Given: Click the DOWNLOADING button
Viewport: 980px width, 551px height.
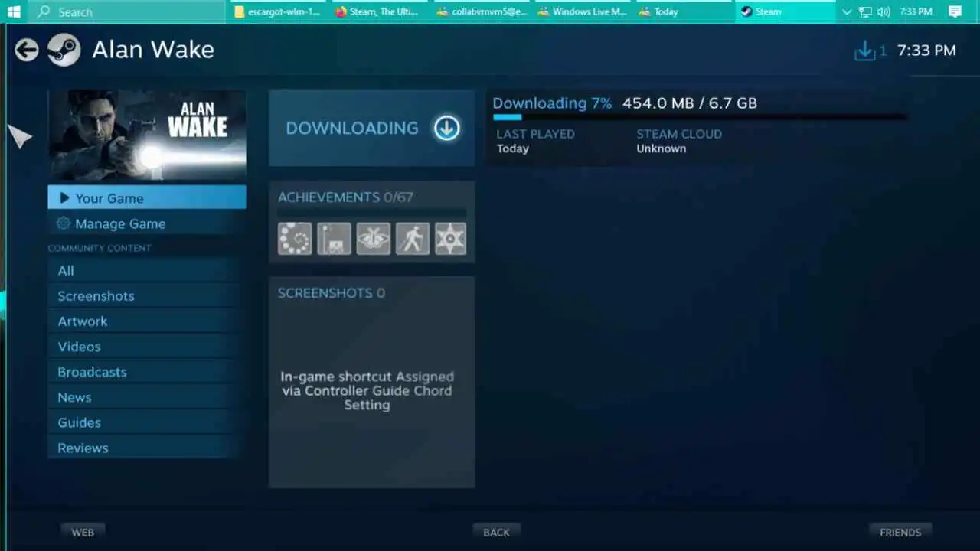Looking at the screenshot, I should (372, 128).
